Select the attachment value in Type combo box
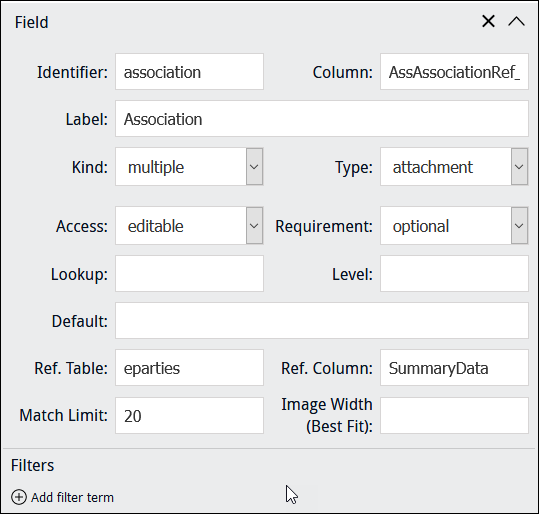The width and height of the screenshot is (539, 514). [x=446, y=167]
